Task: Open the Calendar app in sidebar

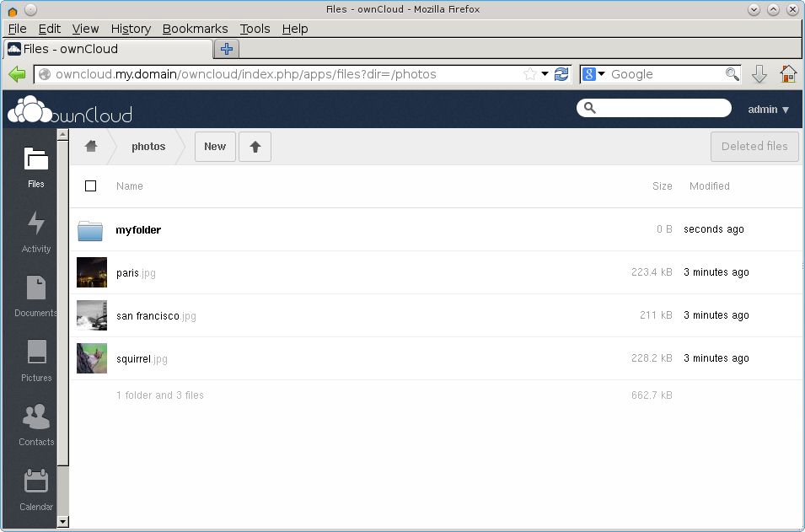Action: (36, 489)
